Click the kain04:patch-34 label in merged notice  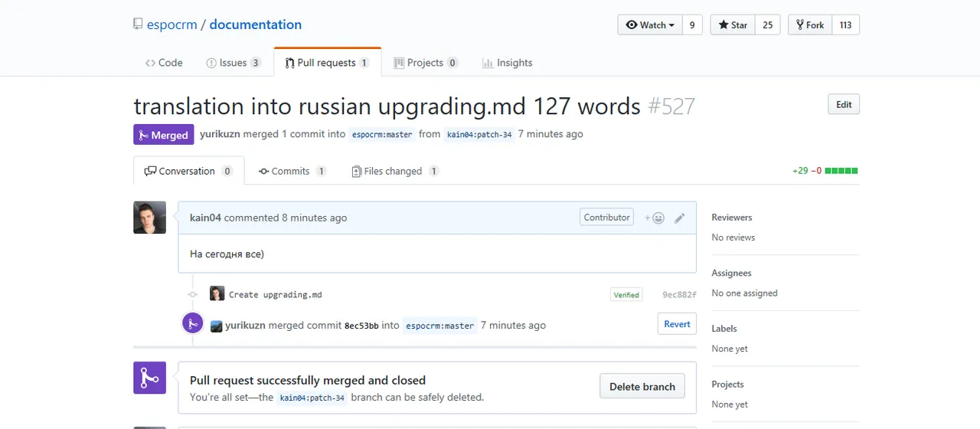point(312,398)
